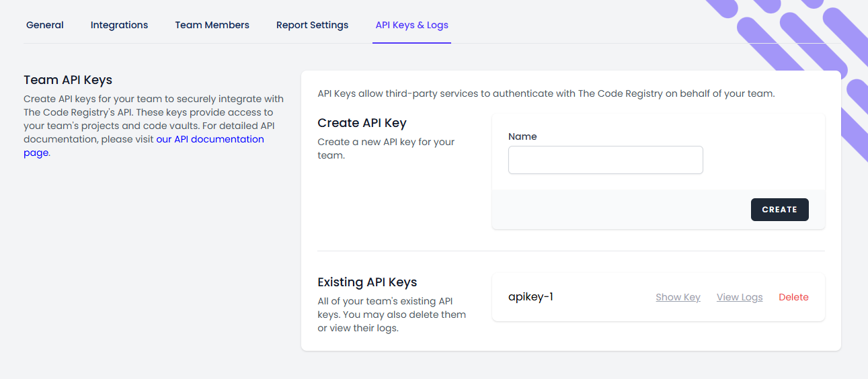Click the Existing API Keys heading
The height and width of the screenshot is (379, 868).
(x=367, y=282)
